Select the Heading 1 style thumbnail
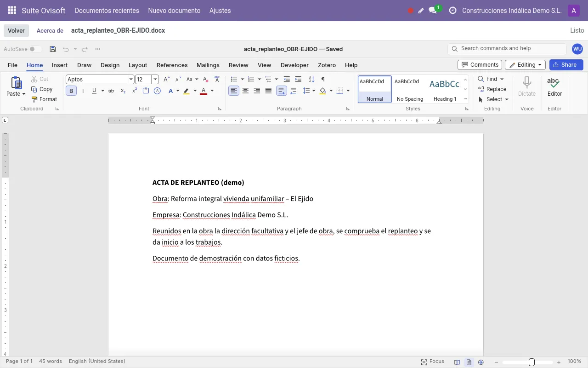The height and width of the screenshot is (368, 588). [x=445, y=89]
